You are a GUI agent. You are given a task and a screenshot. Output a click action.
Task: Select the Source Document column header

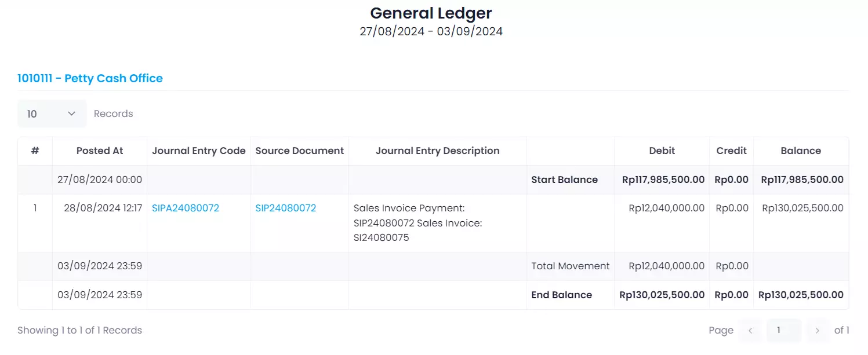point(300,151)
